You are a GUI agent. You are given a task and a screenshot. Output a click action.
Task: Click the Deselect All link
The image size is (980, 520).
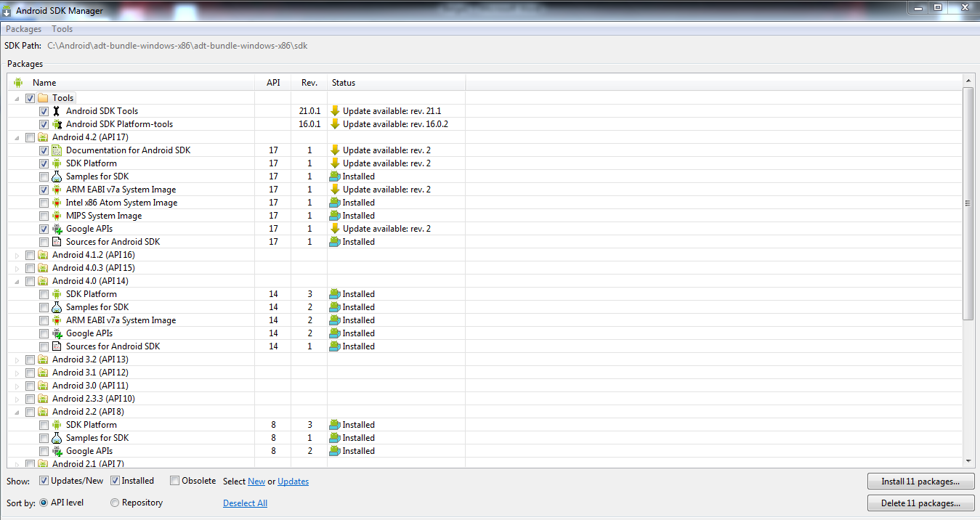(245, 503)
